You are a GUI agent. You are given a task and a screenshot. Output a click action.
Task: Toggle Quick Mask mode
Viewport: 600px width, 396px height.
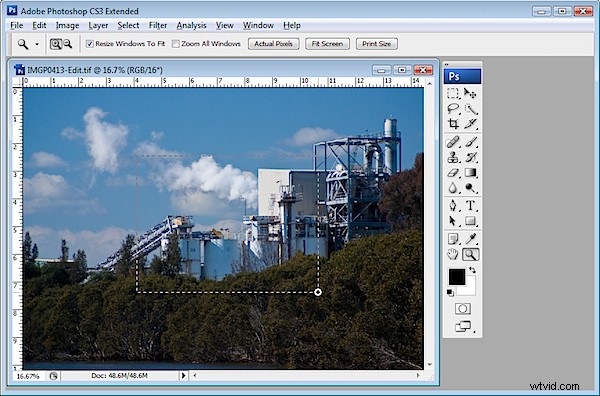click(x=463, y=309)
